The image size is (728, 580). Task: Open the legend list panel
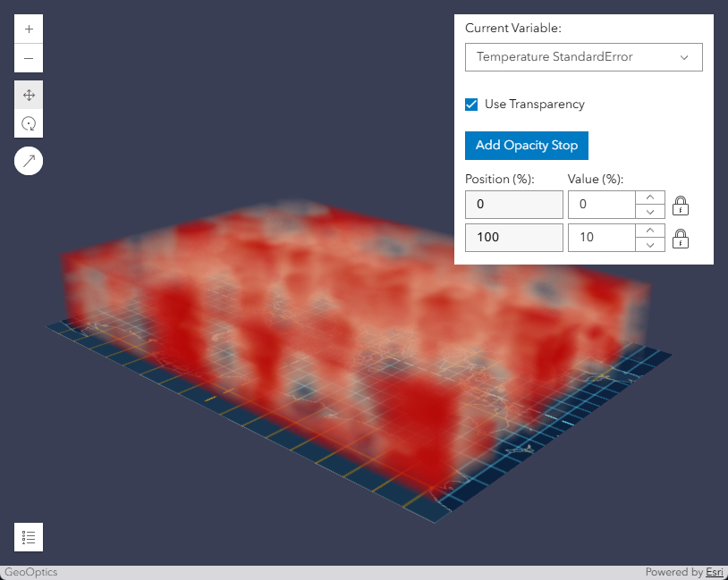(x=29, y=537)
